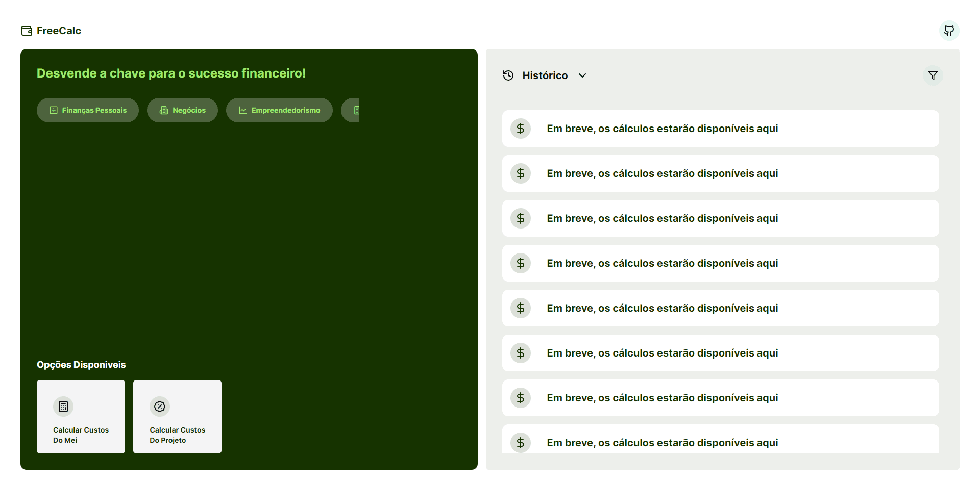Screen dimensions: 980x482
Task: Open the GitHub icon in the top right corner
Action: [x=949, y=31]
